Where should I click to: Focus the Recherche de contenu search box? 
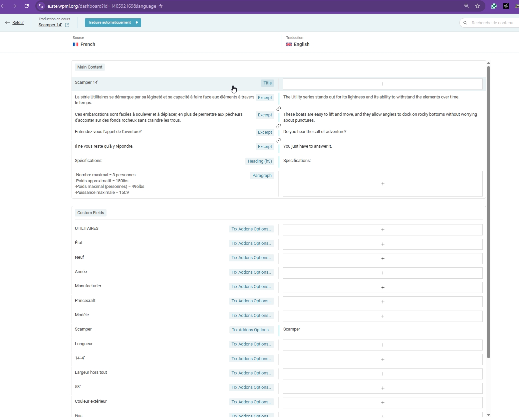(489, 23)
